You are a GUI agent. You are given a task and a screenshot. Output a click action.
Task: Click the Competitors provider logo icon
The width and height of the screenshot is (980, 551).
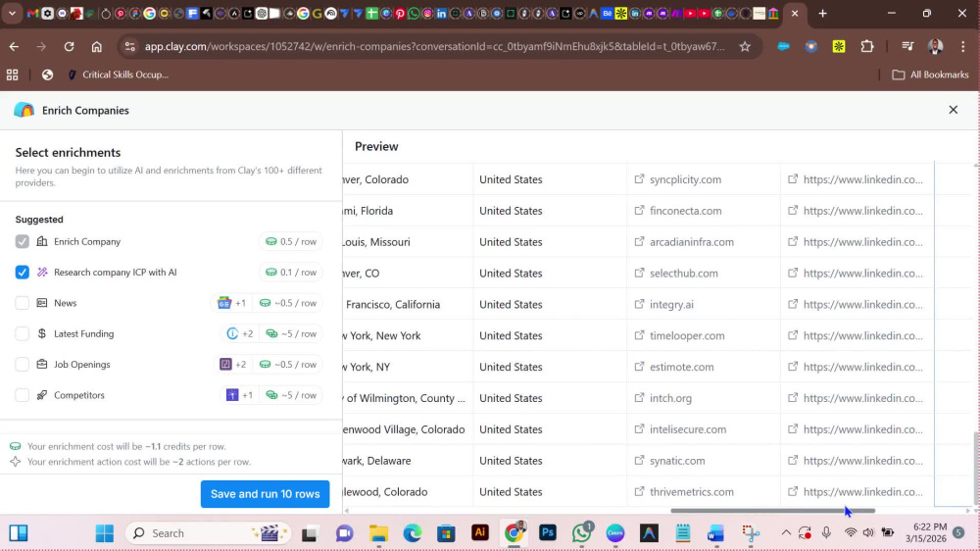[232, 395]
